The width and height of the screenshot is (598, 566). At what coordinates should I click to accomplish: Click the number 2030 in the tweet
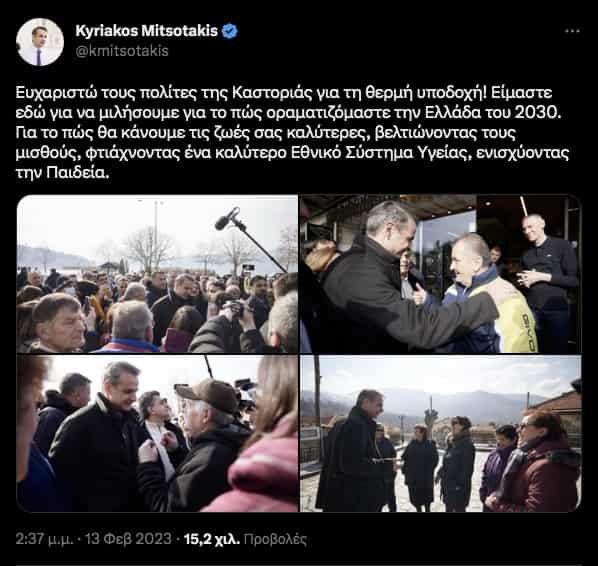point(537,113)
